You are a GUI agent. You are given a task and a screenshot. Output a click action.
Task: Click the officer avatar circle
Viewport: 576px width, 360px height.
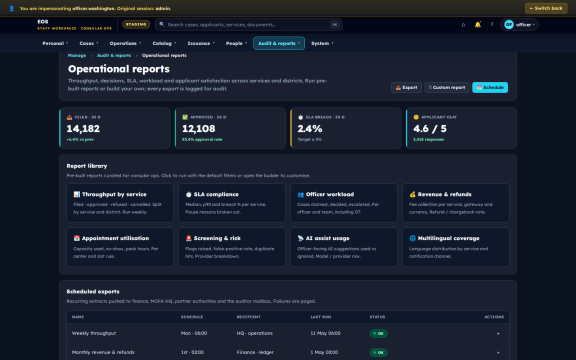pos(509,25)
